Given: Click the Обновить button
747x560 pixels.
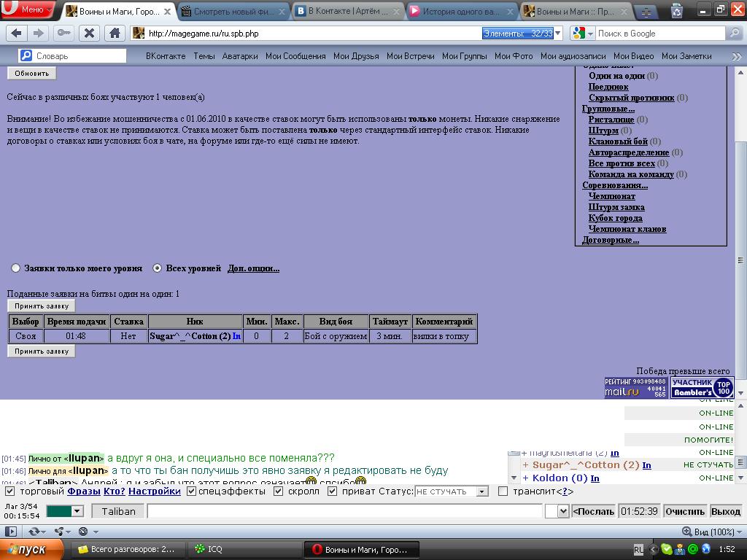Looking at the screenshot, I should (32, 74).
